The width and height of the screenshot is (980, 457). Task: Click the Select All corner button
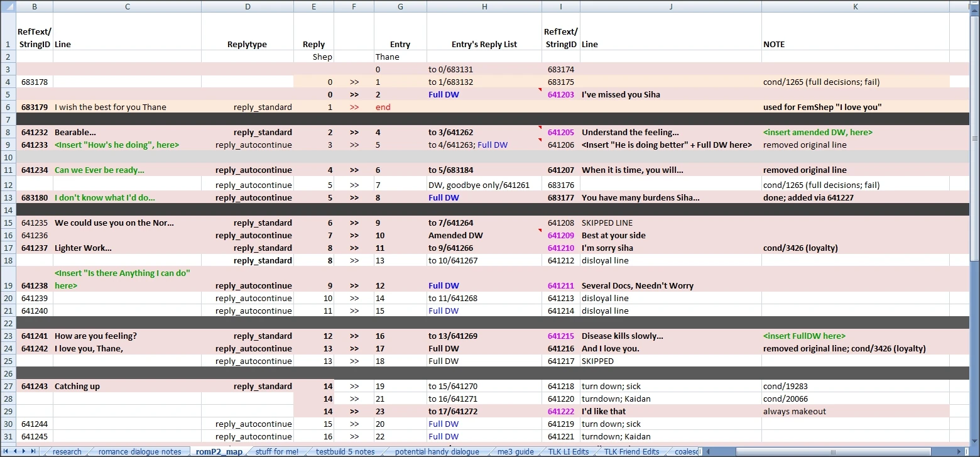click(8, 6)
